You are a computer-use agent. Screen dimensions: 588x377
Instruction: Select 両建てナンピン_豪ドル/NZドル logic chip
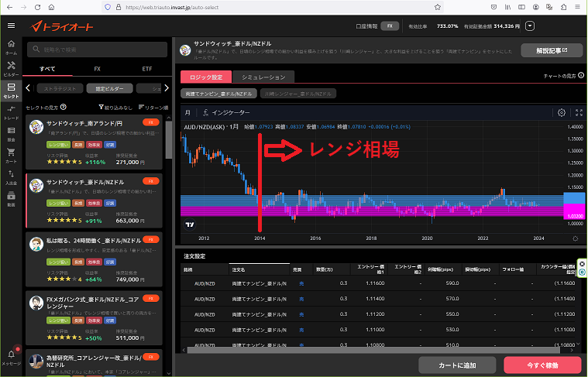(x=218, y=94)
